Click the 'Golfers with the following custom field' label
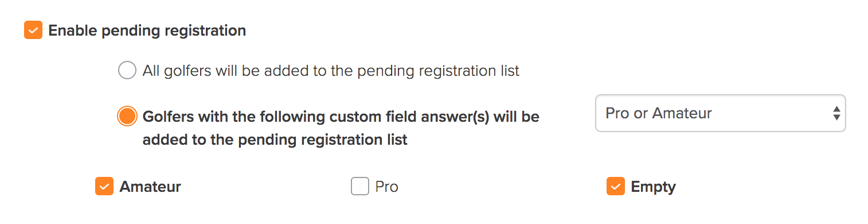The height and width of the screenshot is (224, 868). (x=341, y=128)
